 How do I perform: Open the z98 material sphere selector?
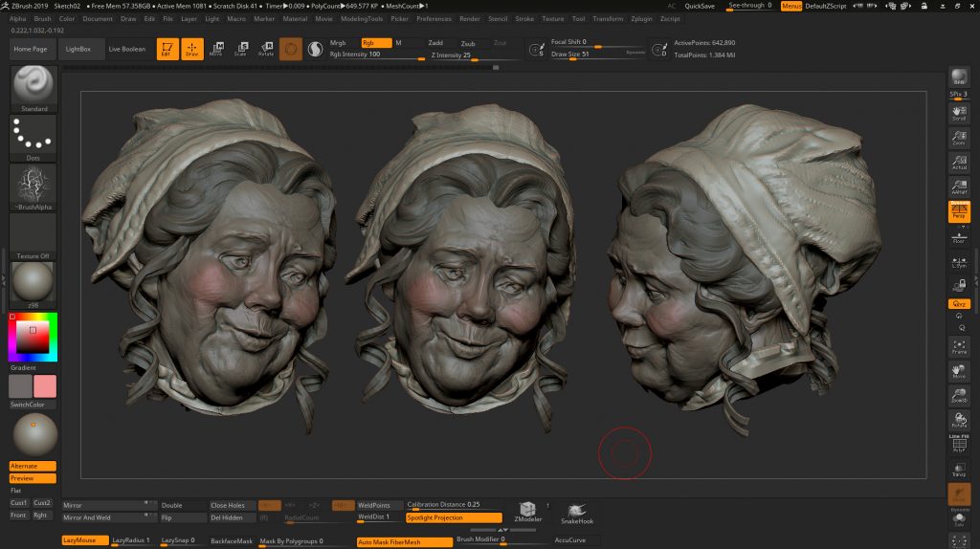(x=33, y=285)
